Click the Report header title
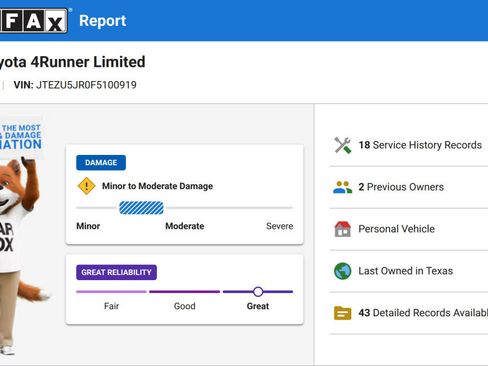Image resolution: width=488 pixels, height=366 pixels. click(x=103, y=21)
